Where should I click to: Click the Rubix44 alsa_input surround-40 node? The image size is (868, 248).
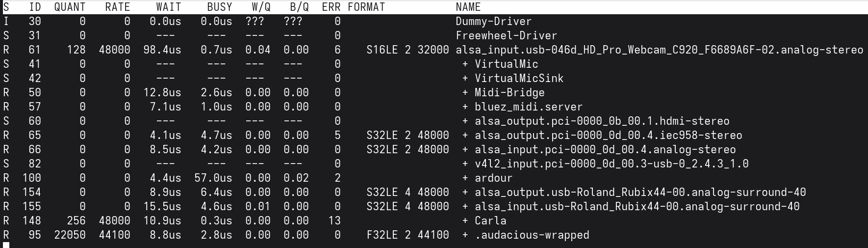(x=637, y=207)
